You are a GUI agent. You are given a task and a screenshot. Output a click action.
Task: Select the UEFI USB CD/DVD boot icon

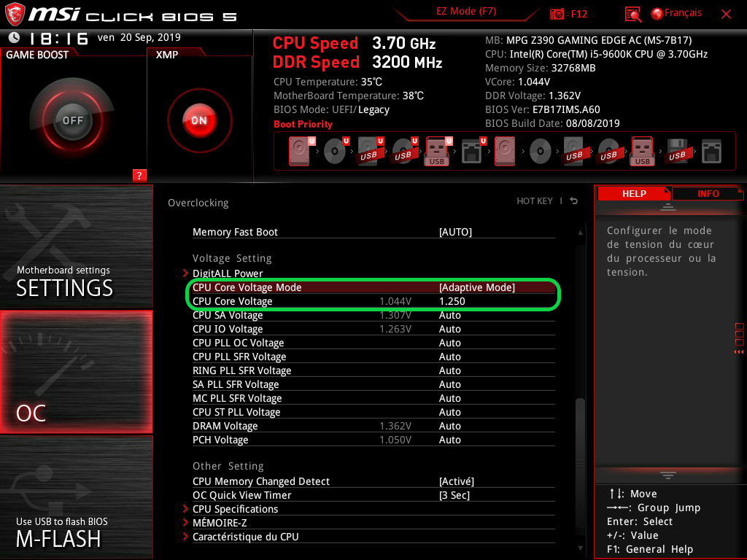pyautogui.click(x=404, y=152)
